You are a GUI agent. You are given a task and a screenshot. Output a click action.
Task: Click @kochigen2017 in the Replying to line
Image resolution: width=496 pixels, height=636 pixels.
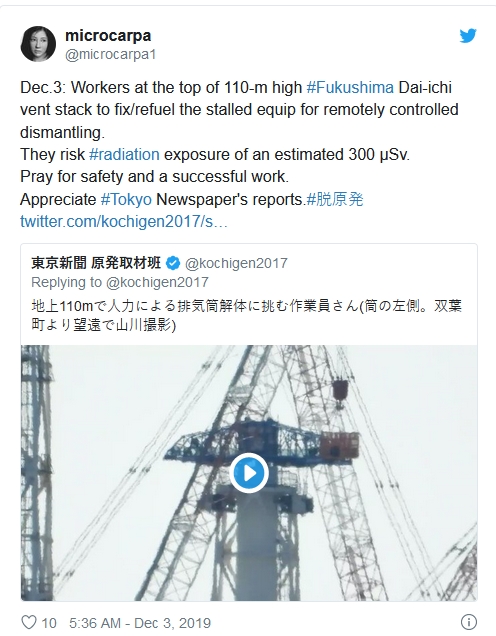157,282
